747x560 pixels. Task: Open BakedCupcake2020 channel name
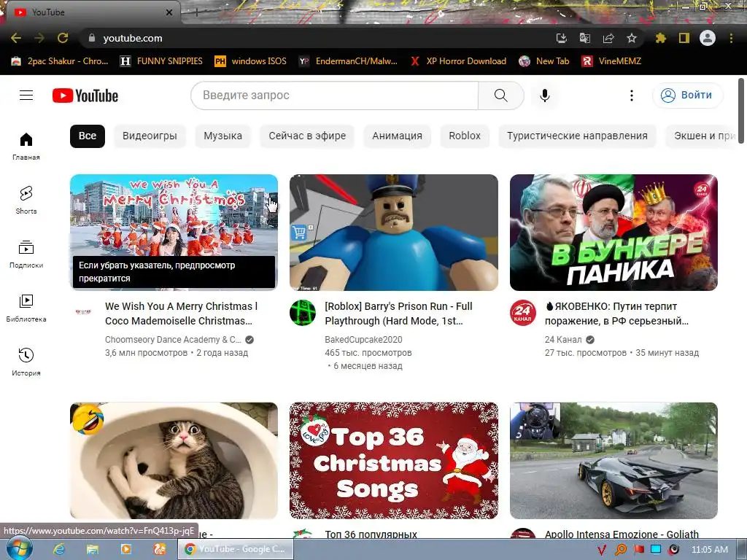coord(363,340)
